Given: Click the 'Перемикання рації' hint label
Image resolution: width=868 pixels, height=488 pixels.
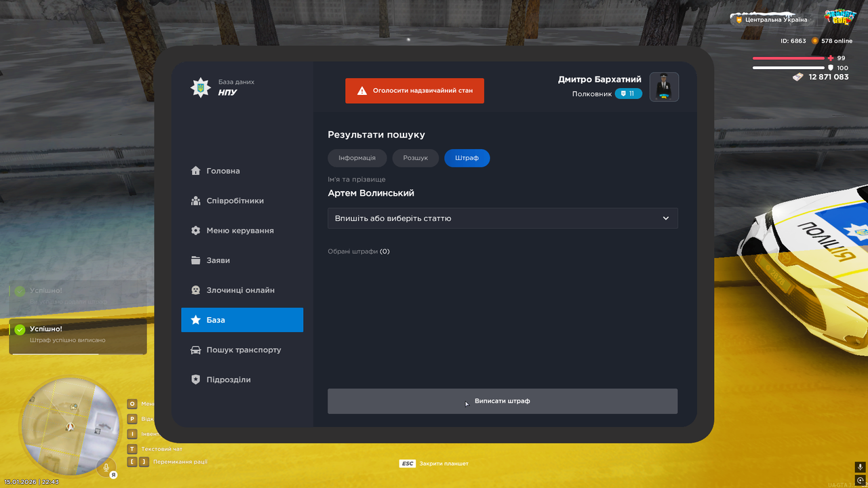Looking at the screenshot, I should coord(180,462).
